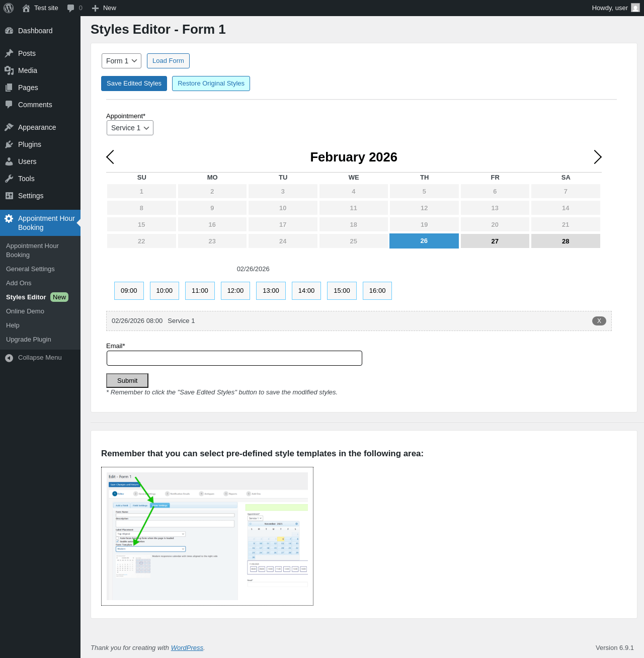Click the Settings sliders icon
Screen dimensions: 644x658
[9, 196]
